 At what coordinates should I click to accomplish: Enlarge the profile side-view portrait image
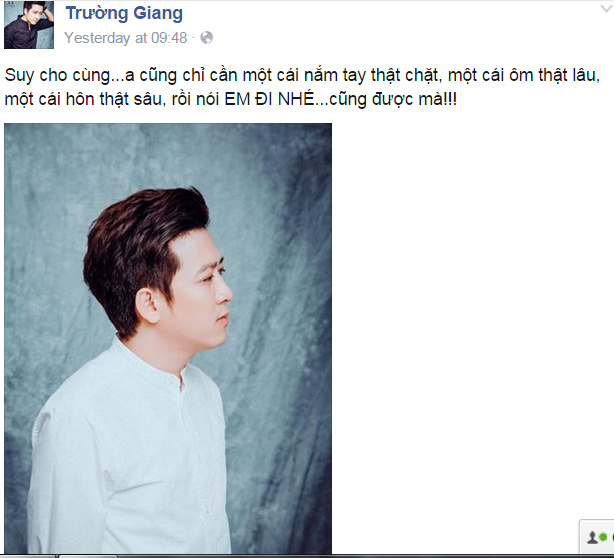click(168, 338)
